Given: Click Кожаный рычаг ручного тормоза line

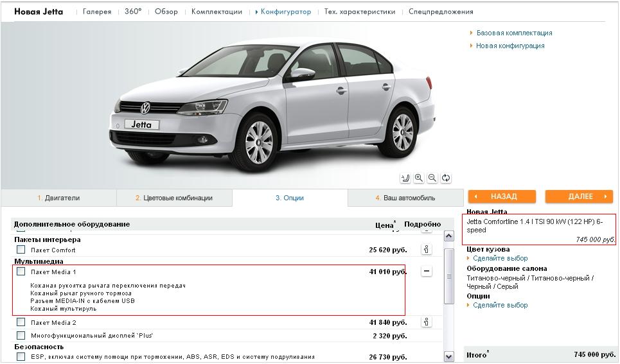Looking at the screenshot, I should 81,293.
